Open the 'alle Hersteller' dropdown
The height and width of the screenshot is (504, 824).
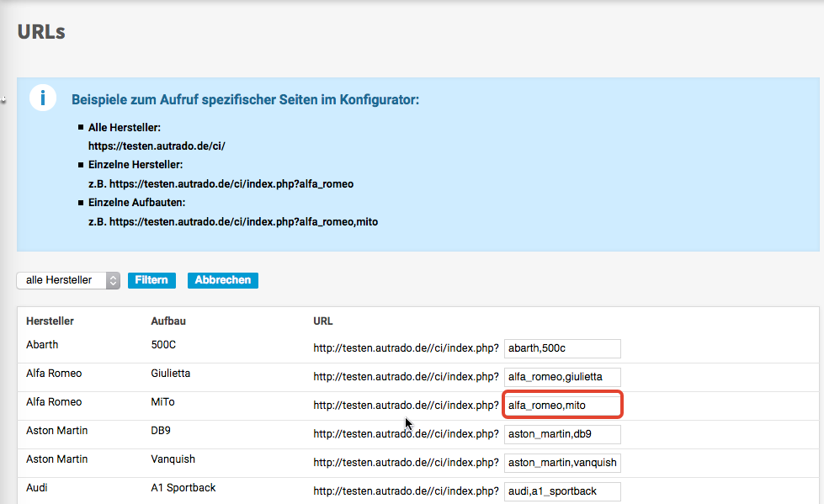(x=68, y=280)
